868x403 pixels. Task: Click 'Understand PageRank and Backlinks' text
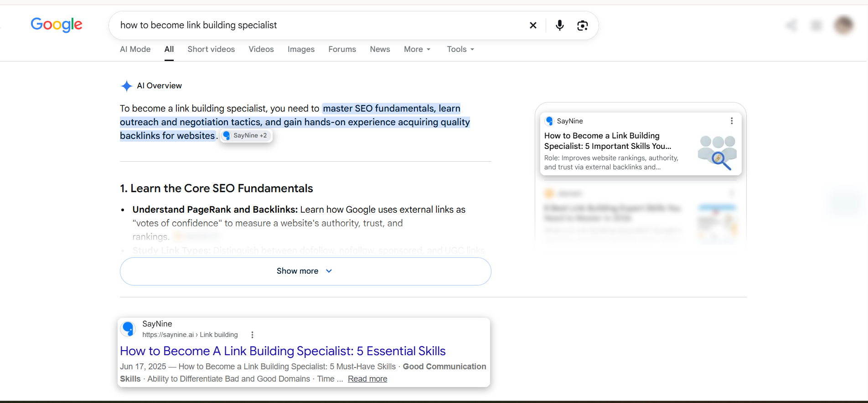tap(215, 209)
